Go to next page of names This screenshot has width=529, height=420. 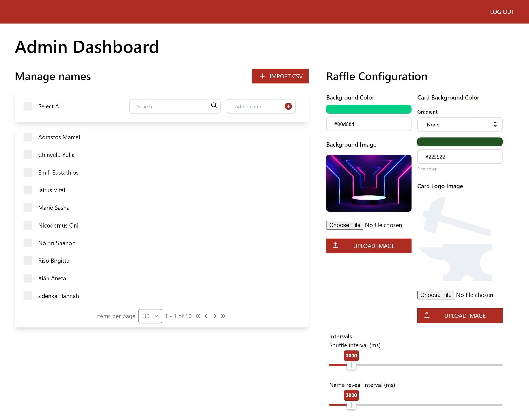coord(215,316)
